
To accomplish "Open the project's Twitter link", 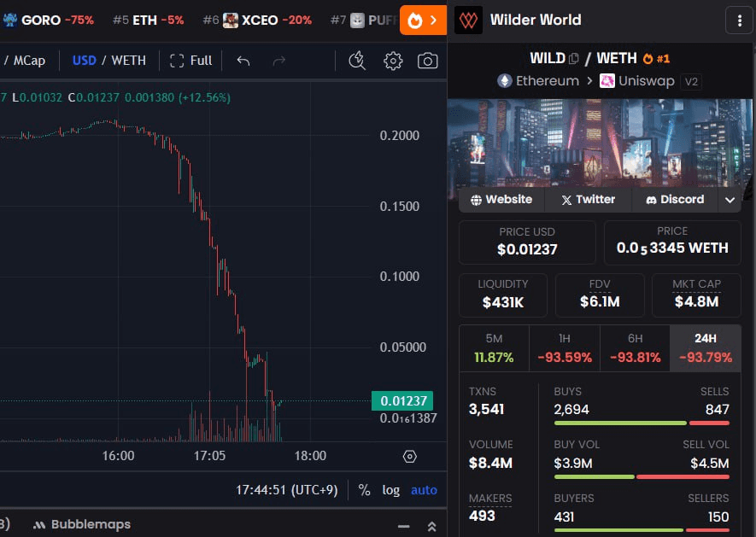I will click(588, 200).
